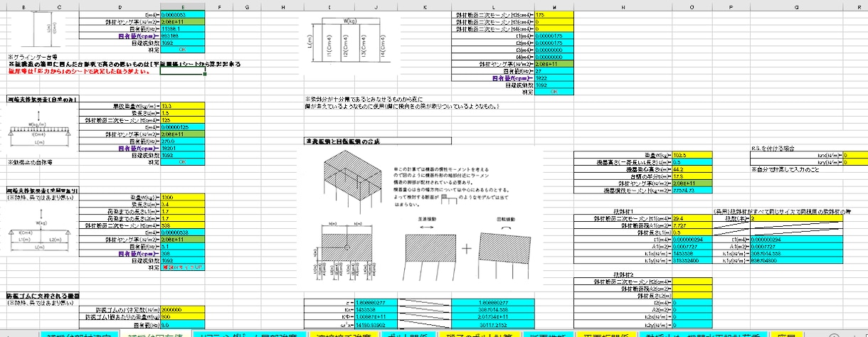
Task: Click the cell showing 1.00867E+11
Action: [x=376, y=316]
